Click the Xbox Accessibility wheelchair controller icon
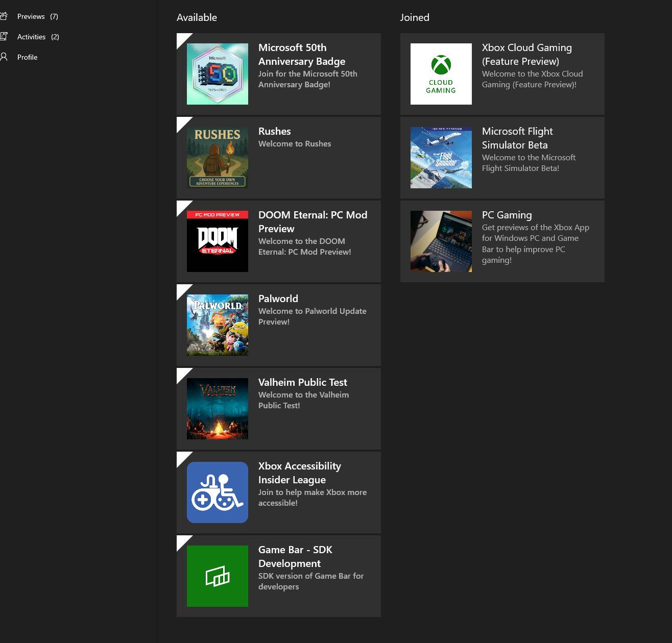The width and height of the screenshot is (672, 643). pyautogui.click(x=218, y=492)
